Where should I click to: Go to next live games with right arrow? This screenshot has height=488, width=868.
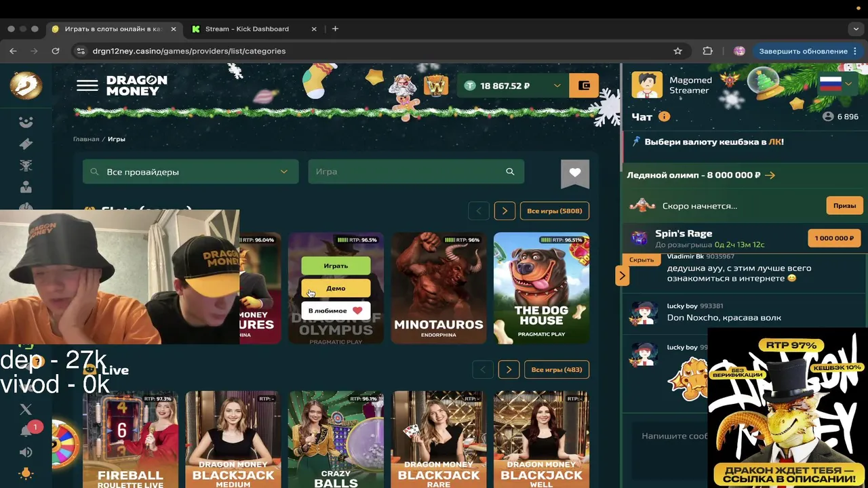click(509, 369)
